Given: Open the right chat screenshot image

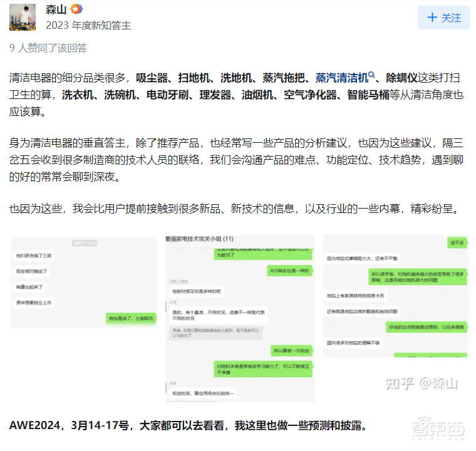Looking at the screenshot, I should pyautogui.click(x=396, y=296).
